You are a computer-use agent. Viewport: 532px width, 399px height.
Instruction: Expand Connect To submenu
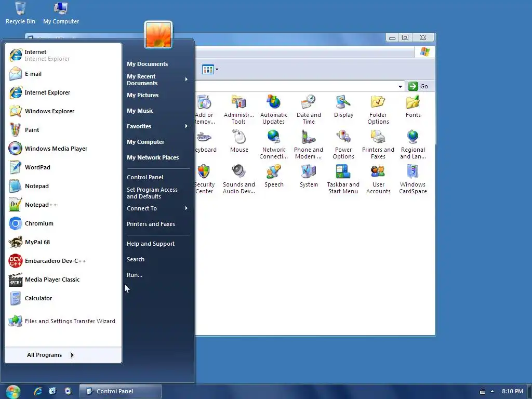click(157, 208)
